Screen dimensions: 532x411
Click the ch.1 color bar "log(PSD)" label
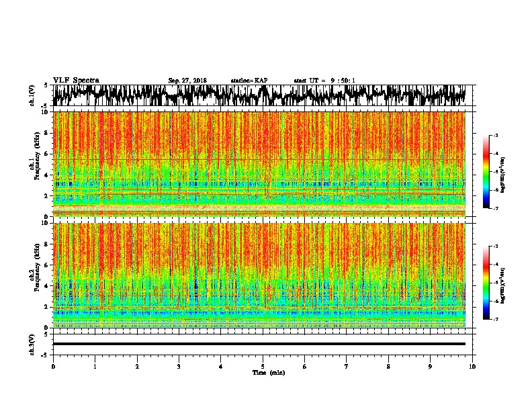pos(503,175)
